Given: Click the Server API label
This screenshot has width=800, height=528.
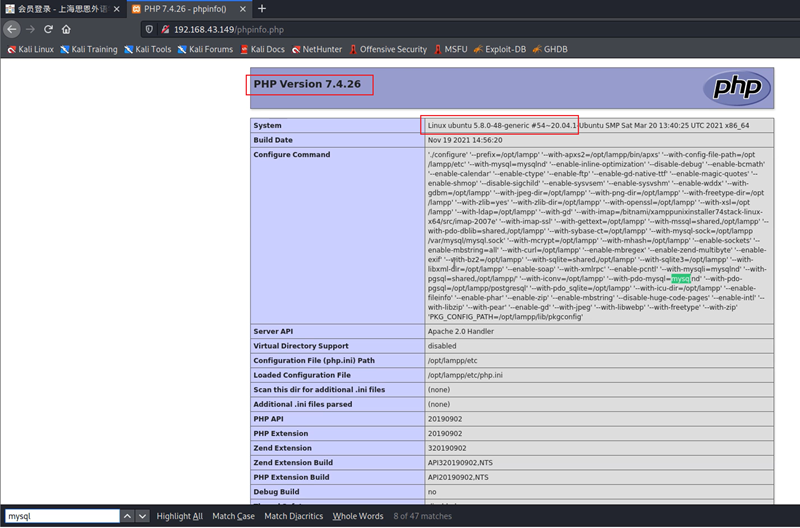Looking at the screenshot, I should [273, 332].
